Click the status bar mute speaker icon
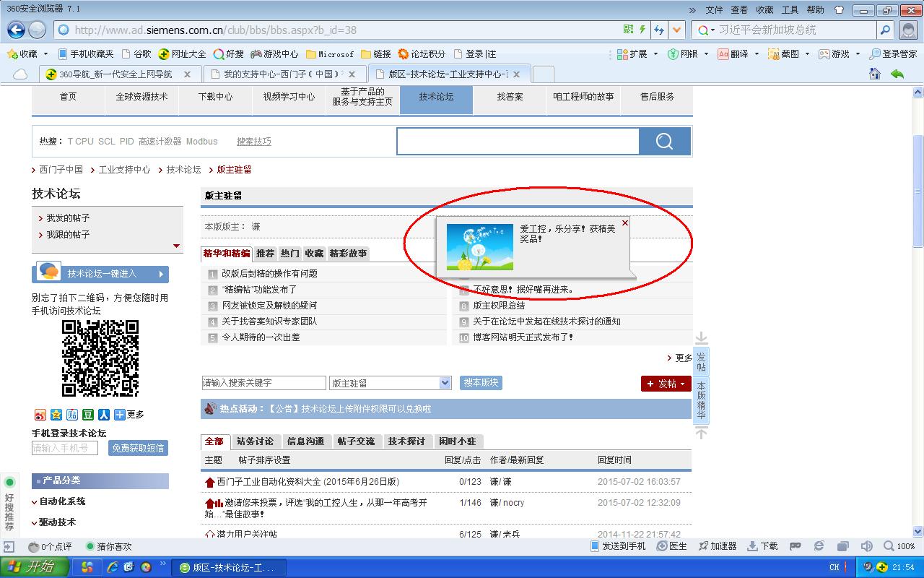Image resolution: width=924 pixels, height=578 pixels. (x=867, y=546)
